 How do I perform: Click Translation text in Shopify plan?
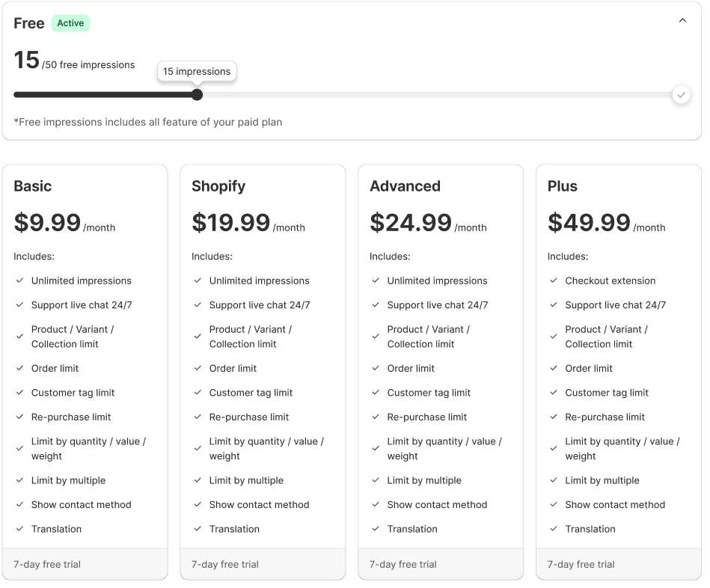(x=234, y=529)
